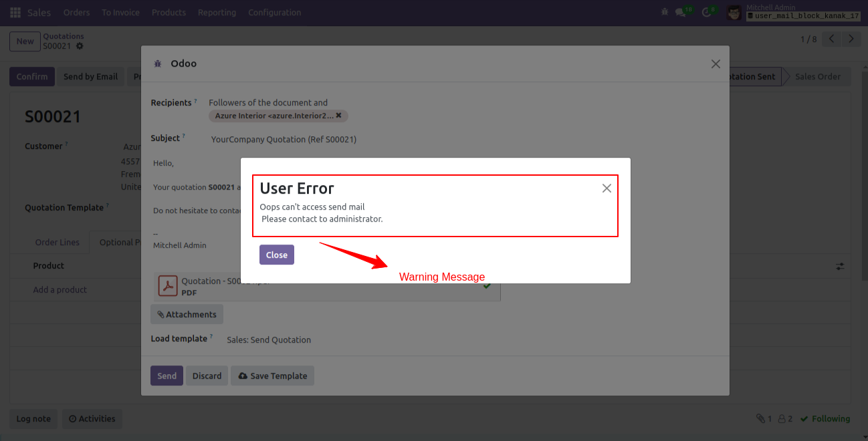Click the Close button in User Error

(277, 255)
